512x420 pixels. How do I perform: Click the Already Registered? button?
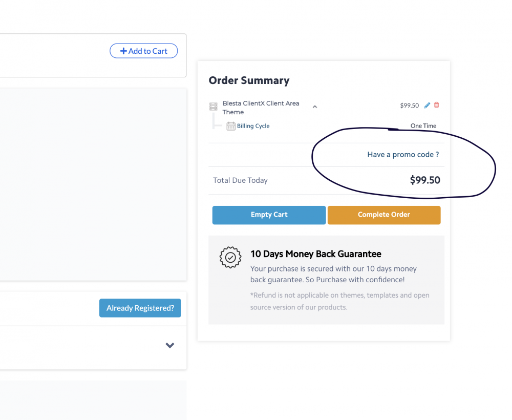coord(140,308)
